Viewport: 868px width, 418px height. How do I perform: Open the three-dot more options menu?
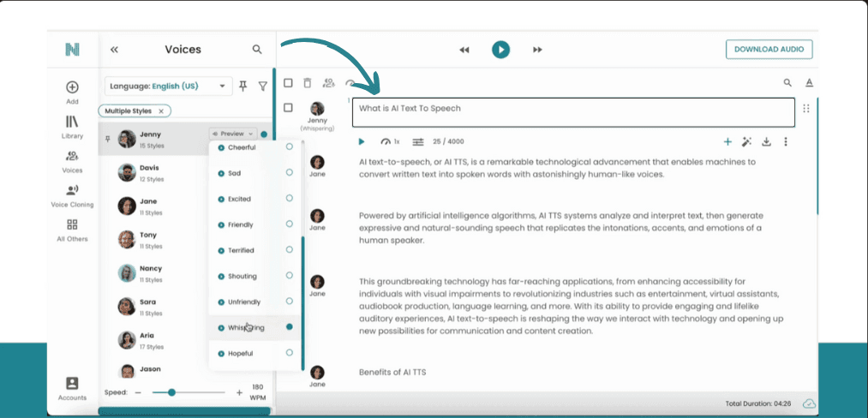786,141
